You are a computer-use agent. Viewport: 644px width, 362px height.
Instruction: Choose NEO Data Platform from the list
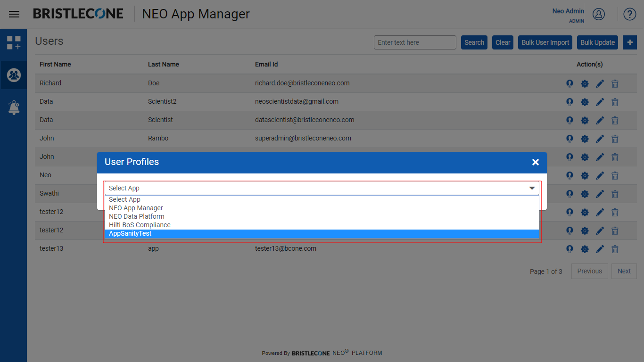[x=322, y=216]
